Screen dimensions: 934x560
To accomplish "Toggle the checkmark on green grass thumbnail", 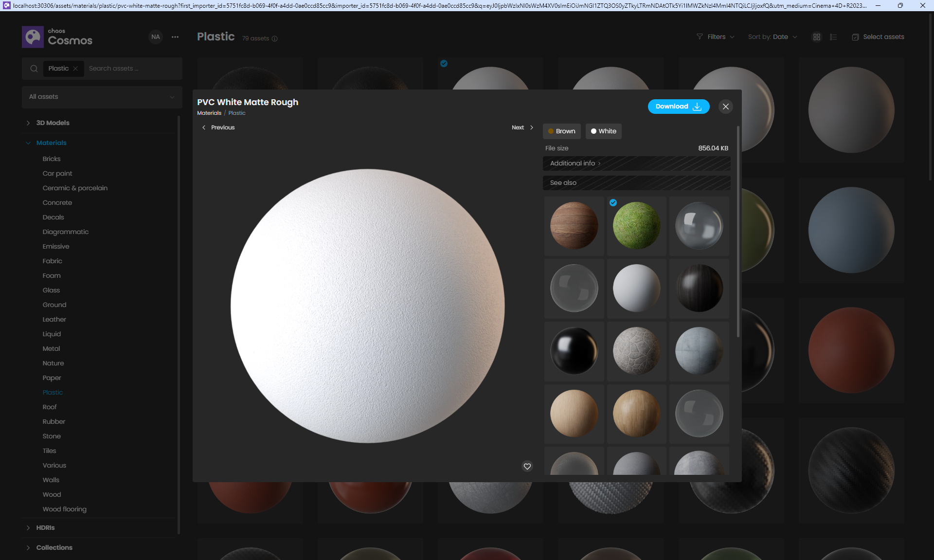I will click(x=613, y=203).
